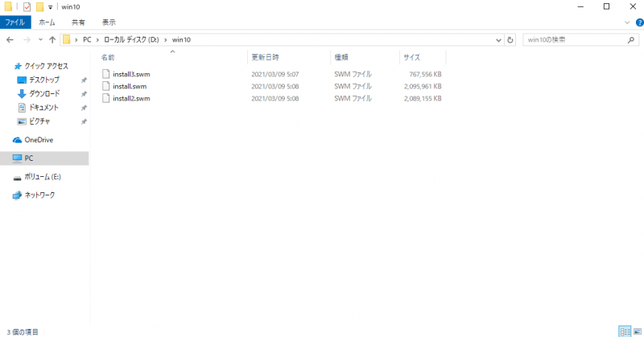The height and width of the screenshot is (337, 644).
Task: Click the 2,089,155 KB size cell
Action: [423, 98]
